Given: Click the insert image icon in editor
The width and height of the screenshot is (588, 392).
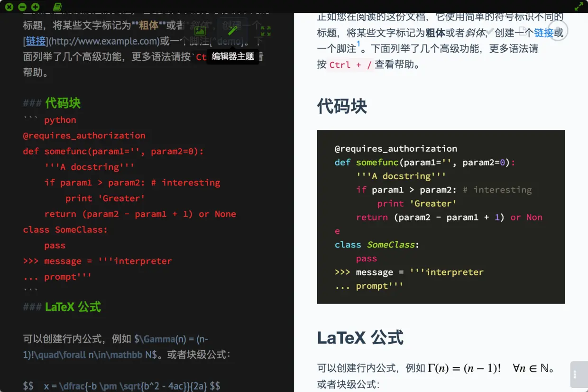Looking at the screenshot, I should click(200, 31).
